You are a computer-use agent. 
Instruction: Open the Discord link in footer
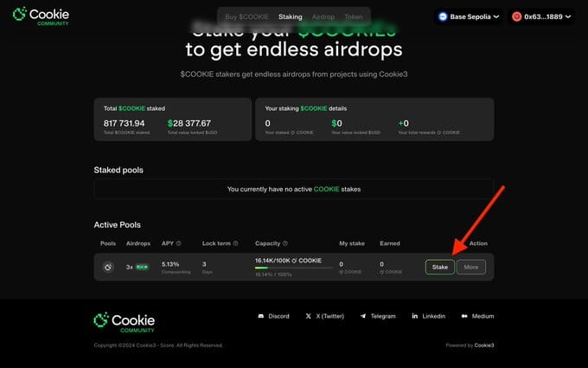click(x=273, y=316)
